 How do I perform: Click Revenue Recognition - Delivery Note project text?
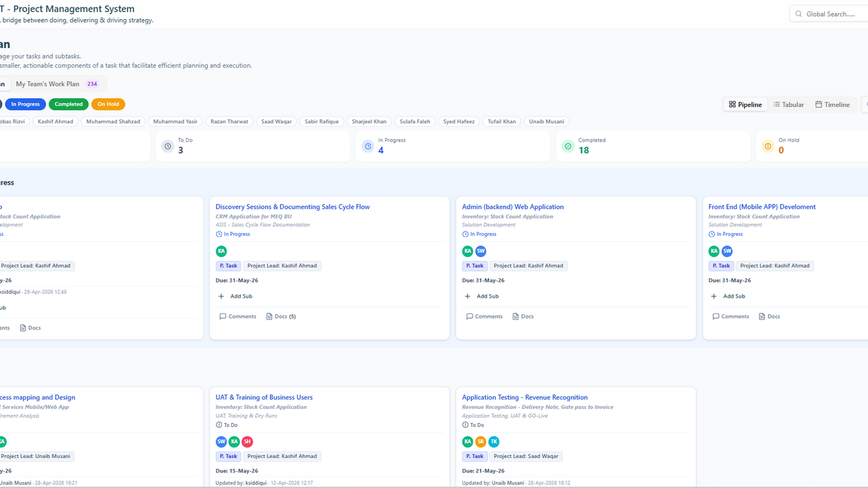[x=538, y=407]
